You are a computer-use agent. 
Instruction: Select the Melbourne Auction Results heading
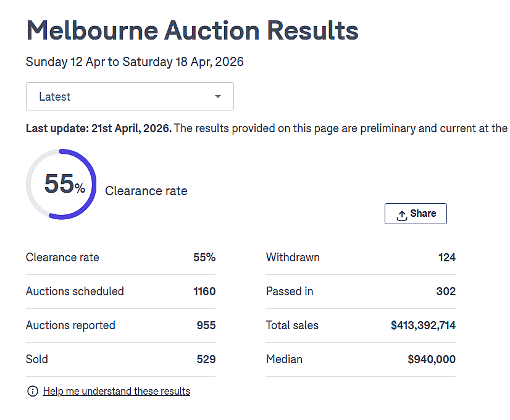point(192,31)
